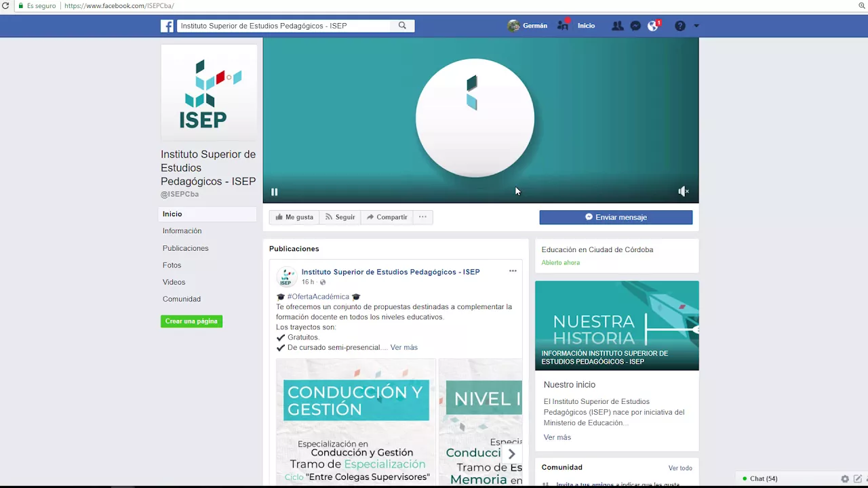Expand the post with Ver más
This screenshot has height=488, width=868.
[x=404, y=347]
